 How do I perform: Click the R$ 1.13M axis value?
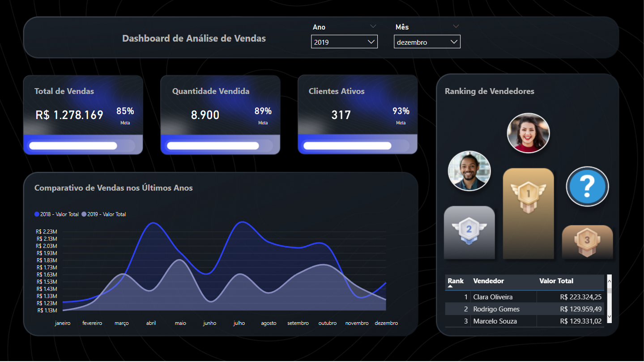(x=47, y=311)
